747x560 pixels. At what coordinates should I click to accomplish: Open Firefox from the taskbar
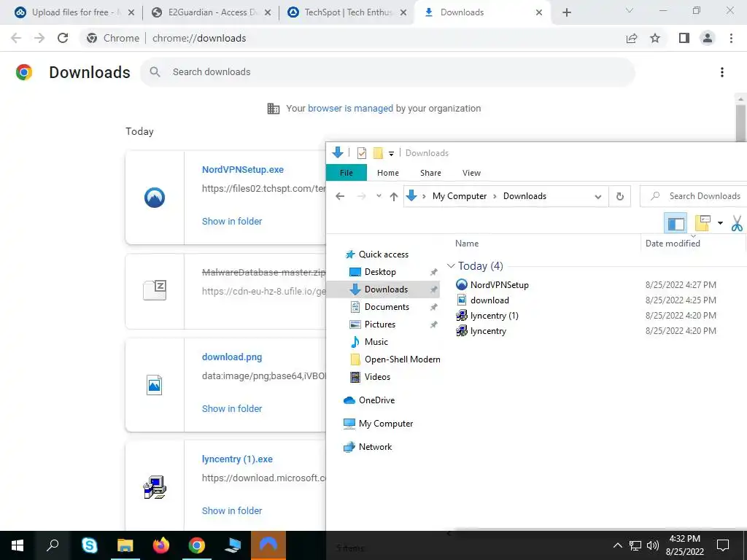click(x=161, y=545)
